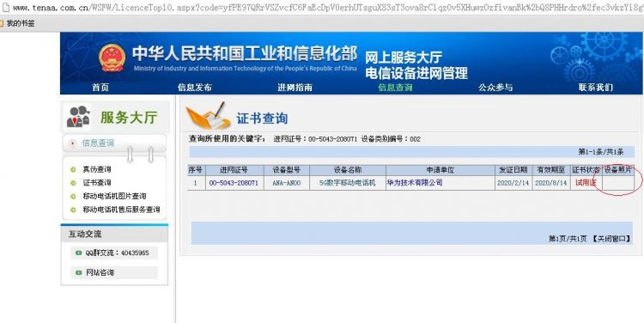The height and width of the screenshot is (323, 644).
Task: Click certificate number 00-5043-208071 link
Action: [234, 183]
